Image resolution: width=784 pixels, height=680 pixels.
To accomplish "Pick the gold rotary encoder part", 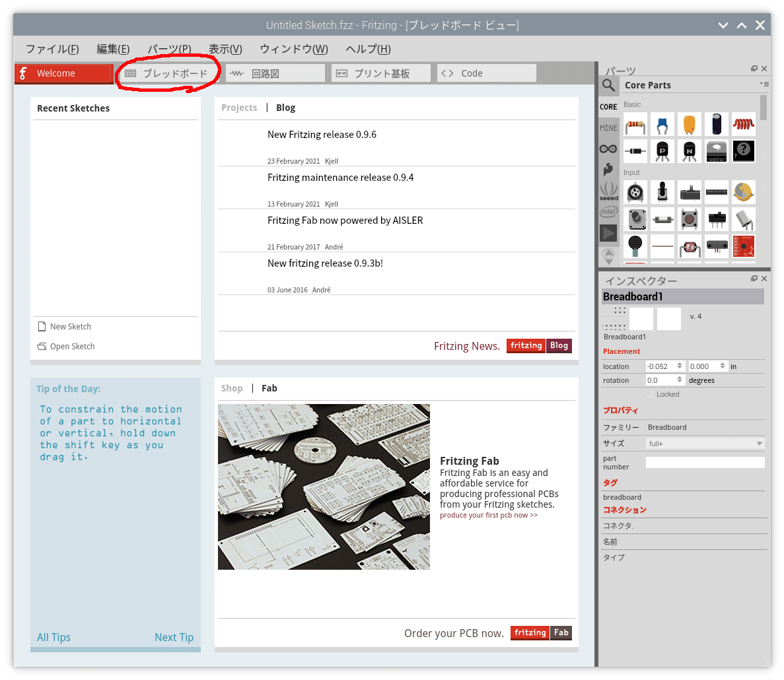I will pos(744,192).
